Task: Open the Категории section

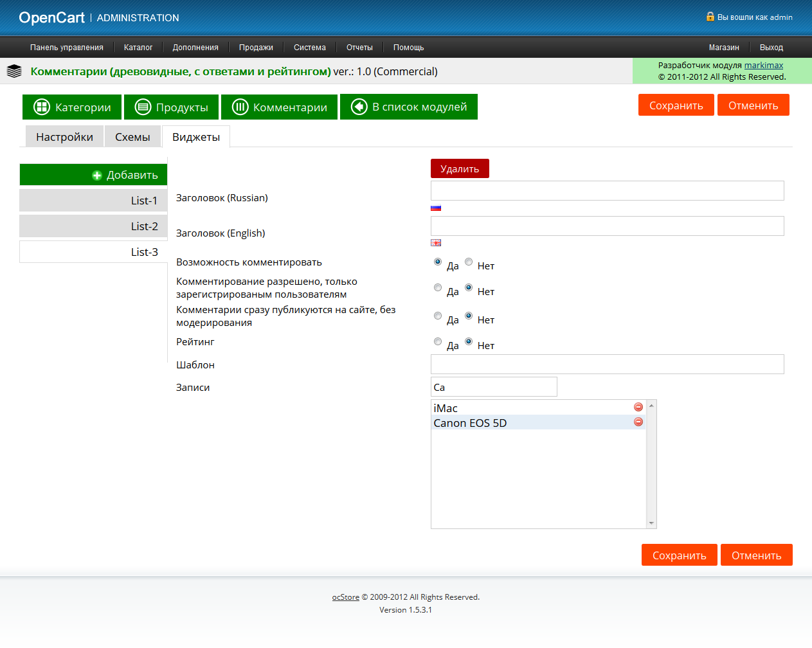Action: [x=72, y=107]
